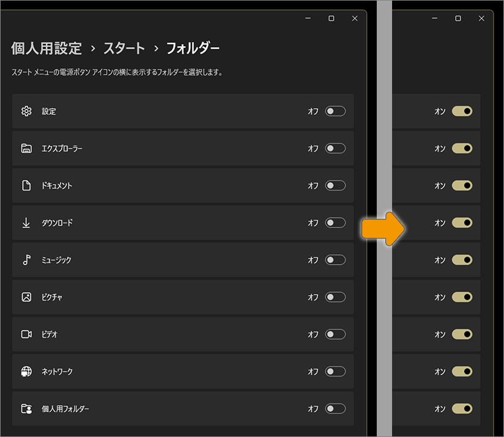
Task: Click the ピクチャ row label
Action: 52,297
